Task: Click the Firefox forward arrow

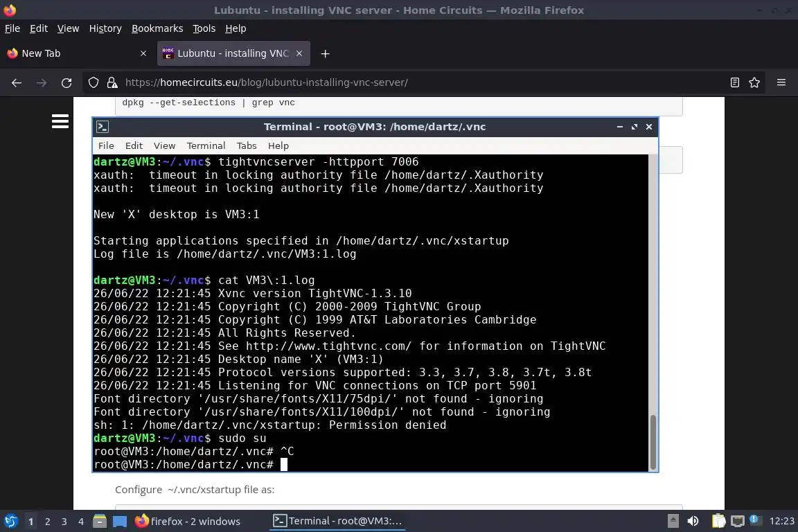Action: (x=42, y=82)
